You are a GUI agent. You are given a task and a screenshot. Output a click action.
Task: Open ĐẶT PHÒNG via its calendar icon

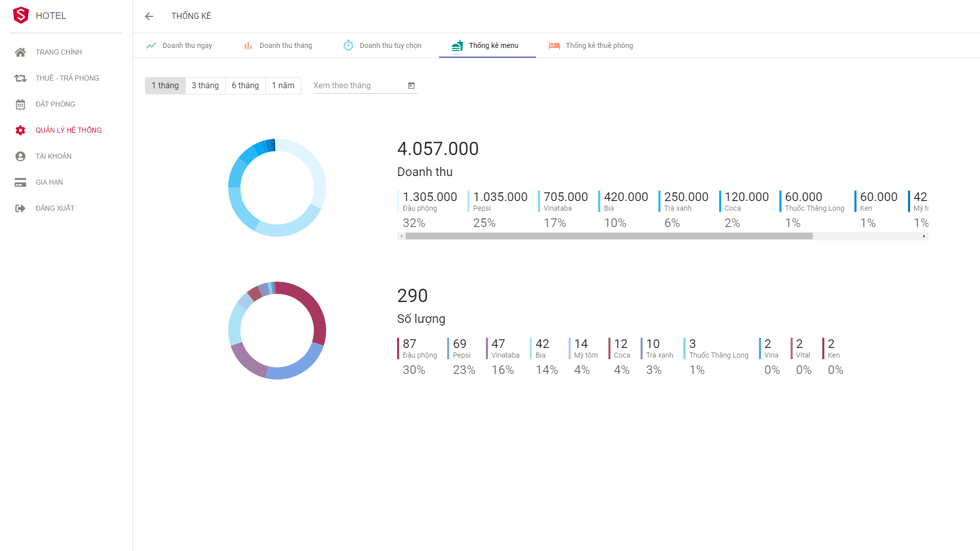click(x=20, y=104)
